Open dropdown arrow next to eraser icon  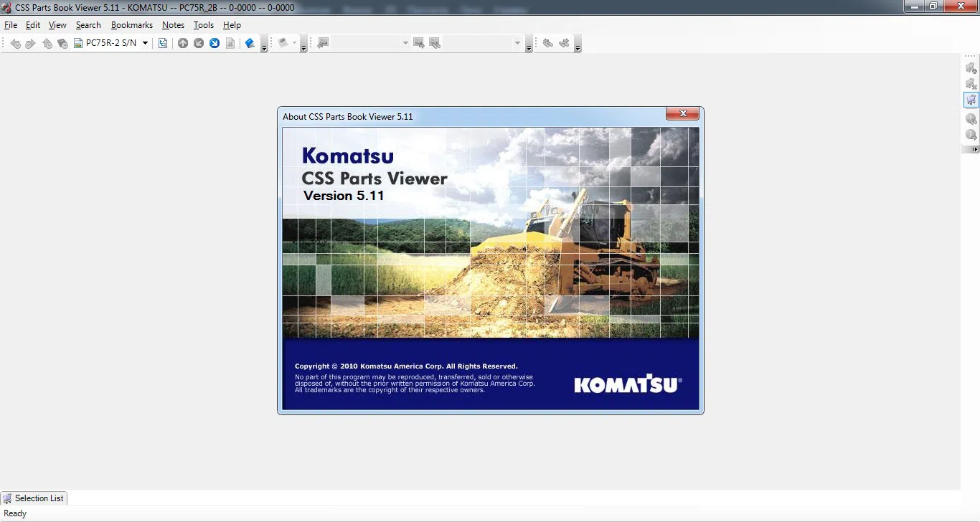pos(295,43)
